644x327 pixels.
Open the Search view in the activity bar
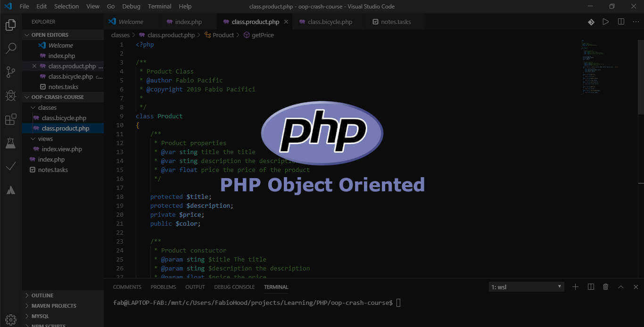(x=10, y=49)
